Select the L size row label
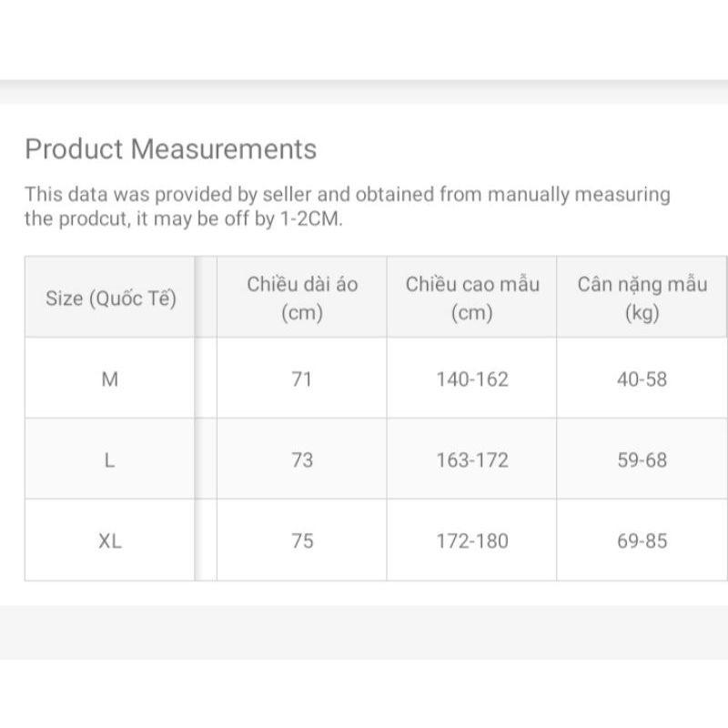Viewport: 728px width, 728px height. pos(110,460)
